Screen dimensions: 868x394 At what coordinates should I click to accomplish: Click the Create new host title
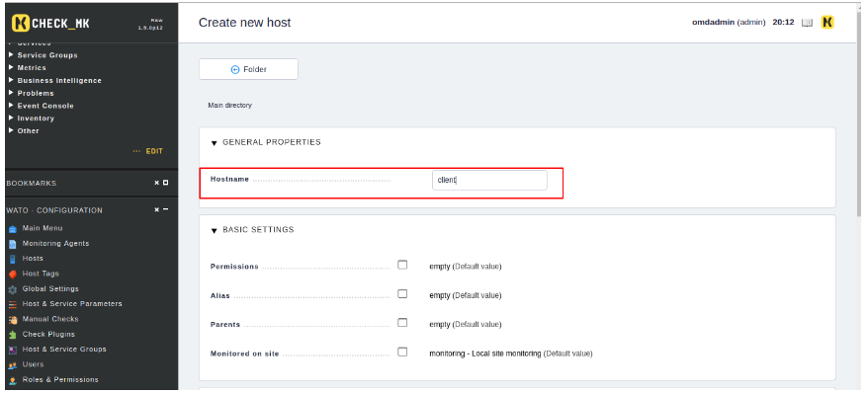point(244,23)
